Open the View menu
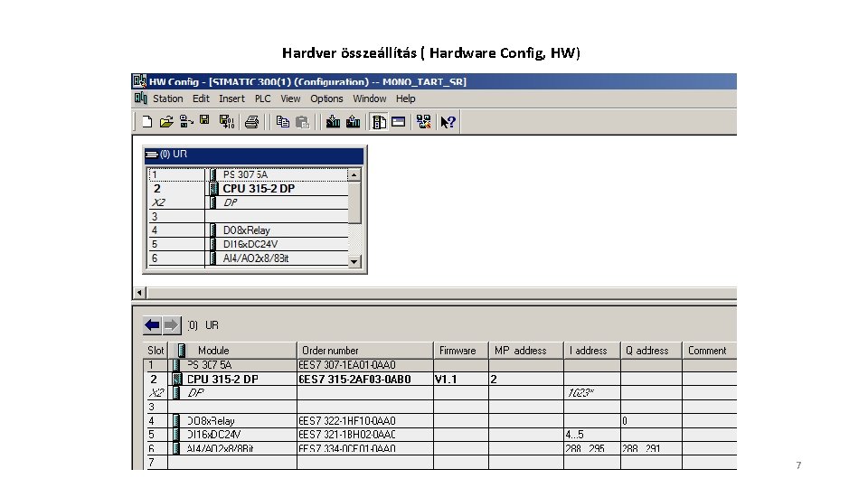 (290, 99)
